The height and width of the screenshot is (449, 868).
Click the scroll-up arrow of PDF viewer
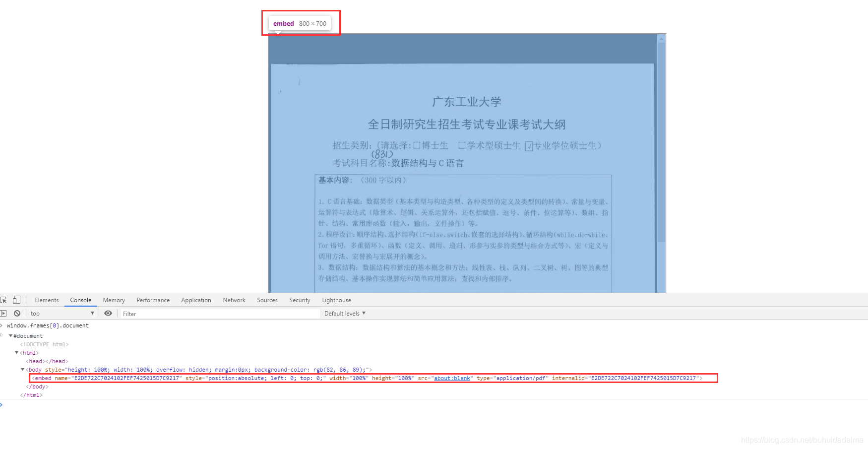[x=661, y=38]
